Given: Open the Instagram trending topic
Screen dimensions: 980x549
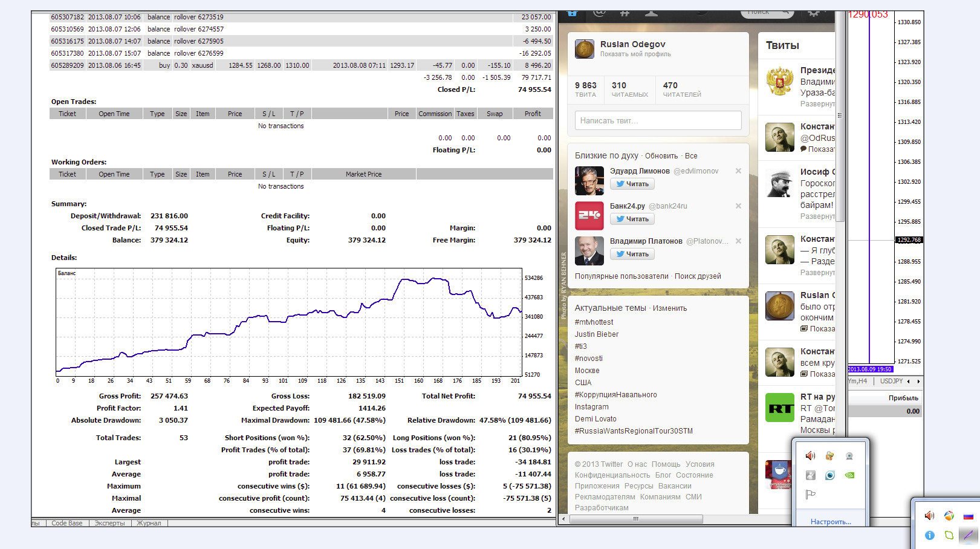Looking at the screenshot, I should click(x=592, y=407).
